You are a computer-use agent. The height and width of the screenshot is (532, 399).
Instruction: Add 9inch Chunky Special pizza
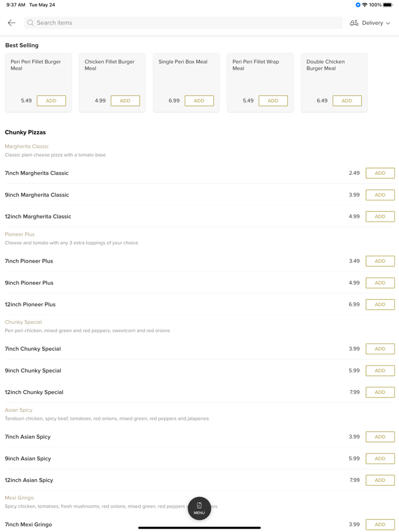380,371
